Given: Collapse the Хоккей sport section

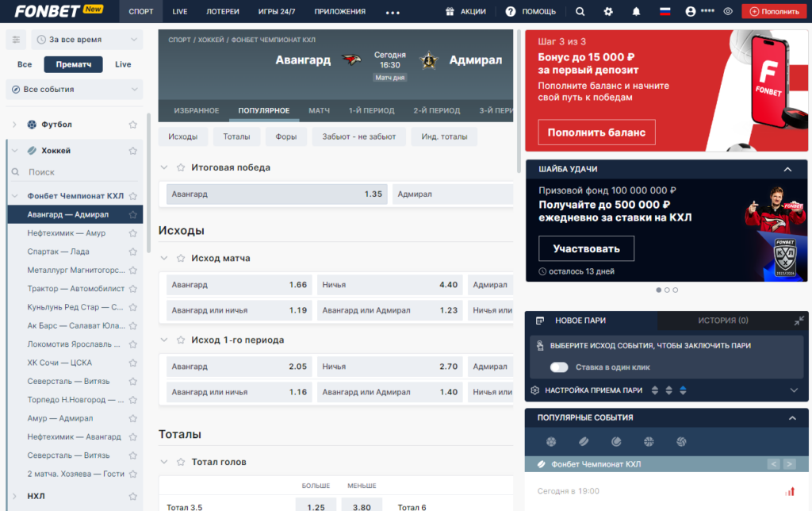Looking at the screenshot, I should [14, 151].
